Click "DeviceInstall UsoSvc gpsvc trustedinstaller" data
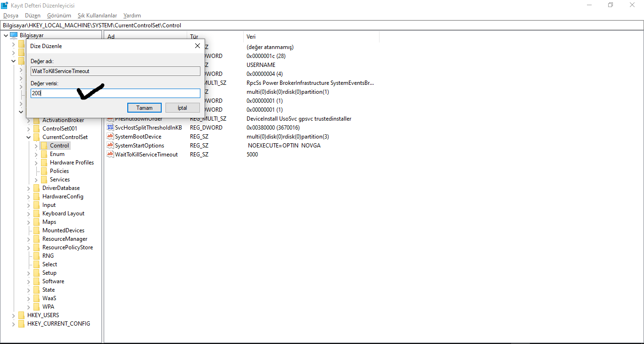 [299, 119]
